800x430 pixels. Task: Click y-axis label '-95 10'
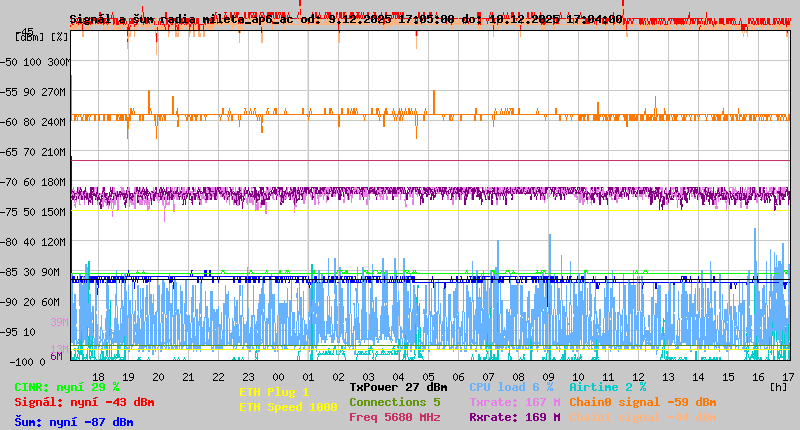[18, 332]
